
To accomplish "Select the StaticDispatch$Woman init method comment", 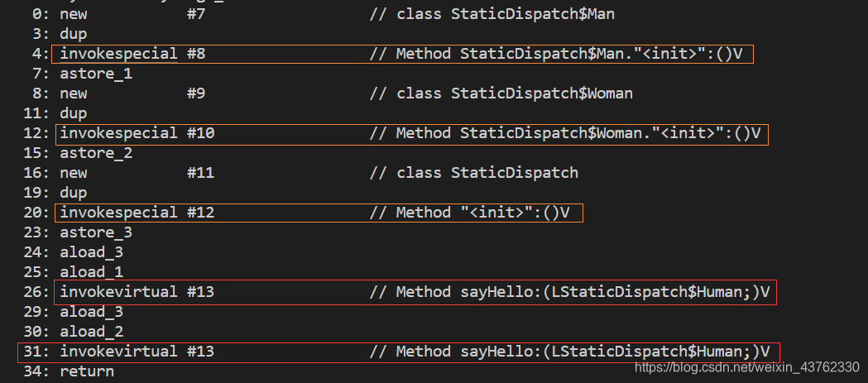I will 564,133.
